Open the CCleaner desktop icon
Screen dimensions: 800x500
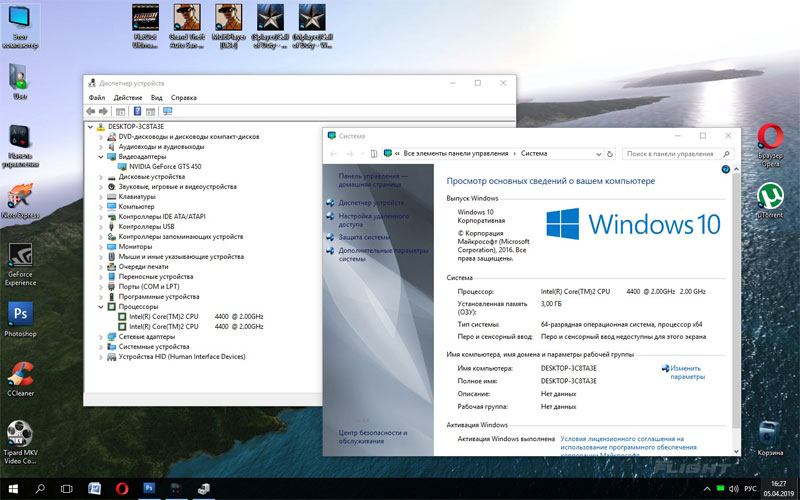point(20,379)
